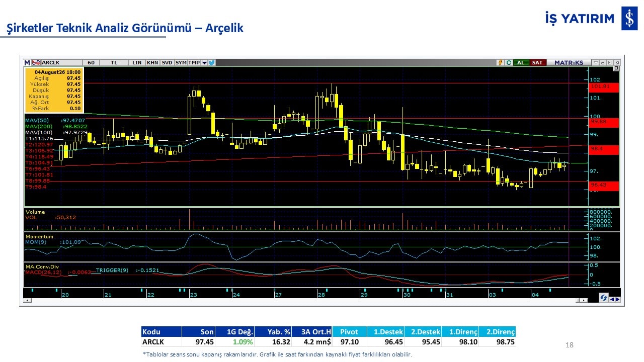Open the chart type icon beside ARCLK
This screenshot has height=362, width=644.
click(36, 63)
